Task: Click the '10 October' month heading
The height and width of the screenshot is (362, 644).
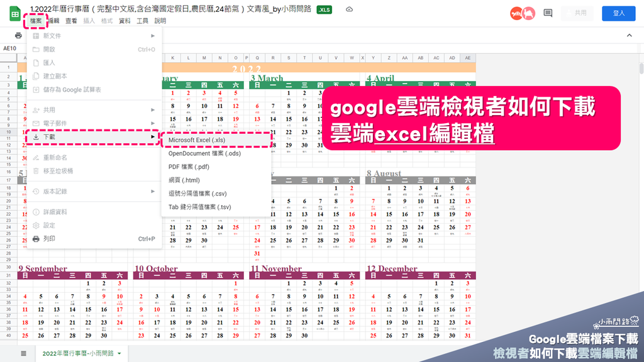Action: click(156, 268)
